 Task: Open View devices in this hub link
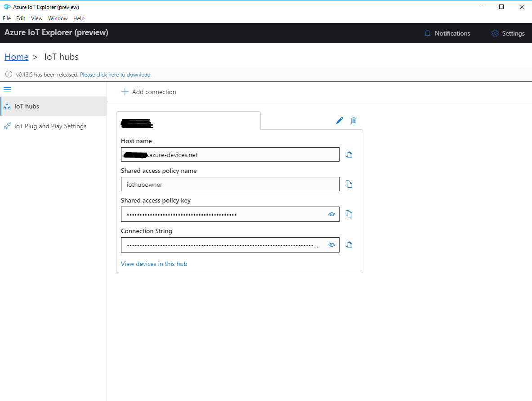pos(154,264)
